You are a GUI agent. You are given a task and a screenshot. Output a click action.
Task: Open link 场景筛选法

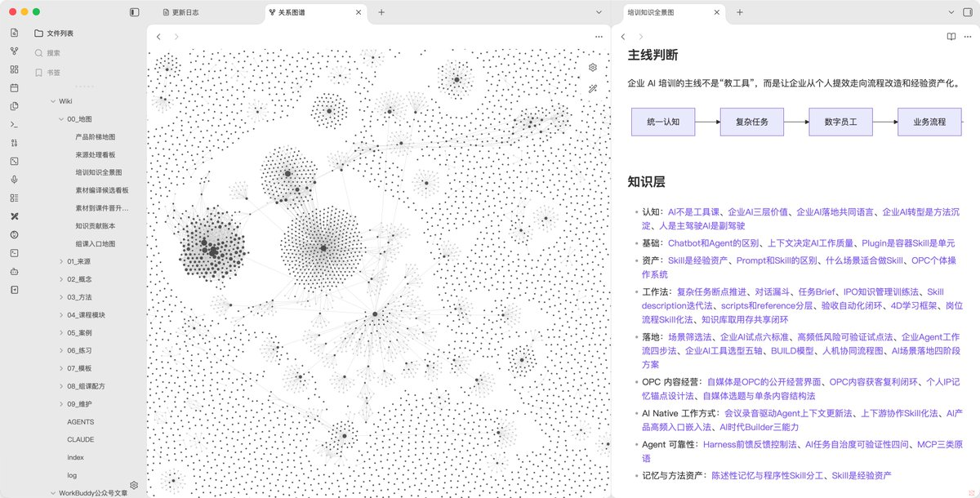pyautogui.click(x=692, y=336)
